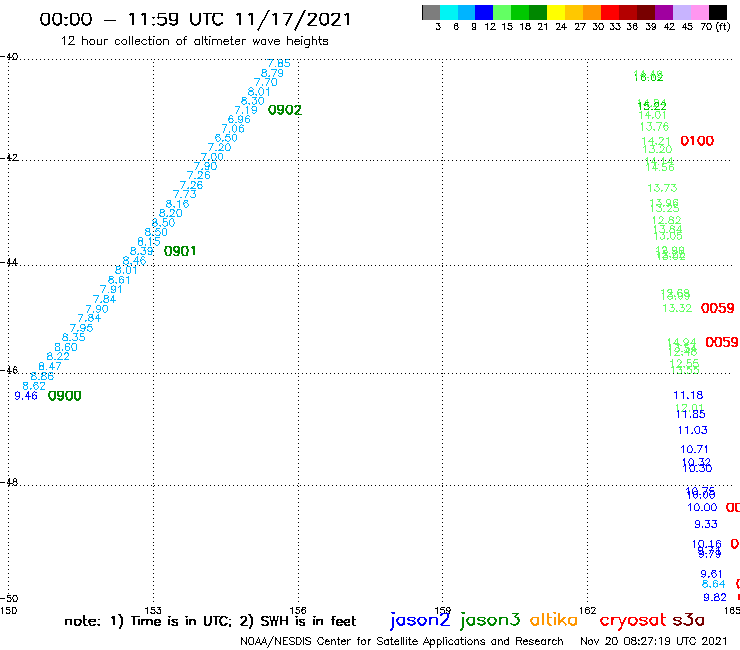Click the wave height value 7.85
This screenshot has height=650, width=740.
pyautogui.click(x=279, y=63)
